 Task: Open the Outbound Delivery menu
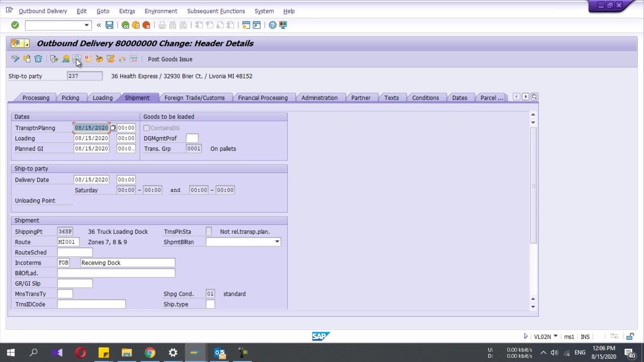(x=43, y=11)
